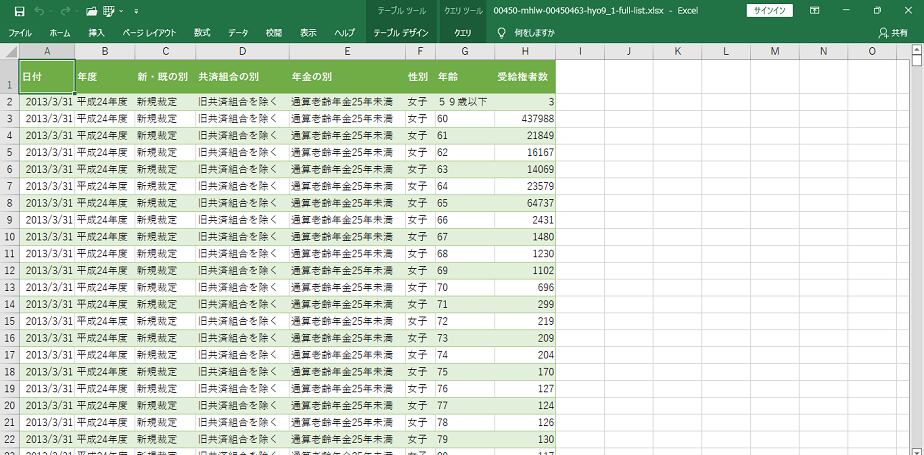Click the form/table icon beside the folder

(x=109, y=11)
